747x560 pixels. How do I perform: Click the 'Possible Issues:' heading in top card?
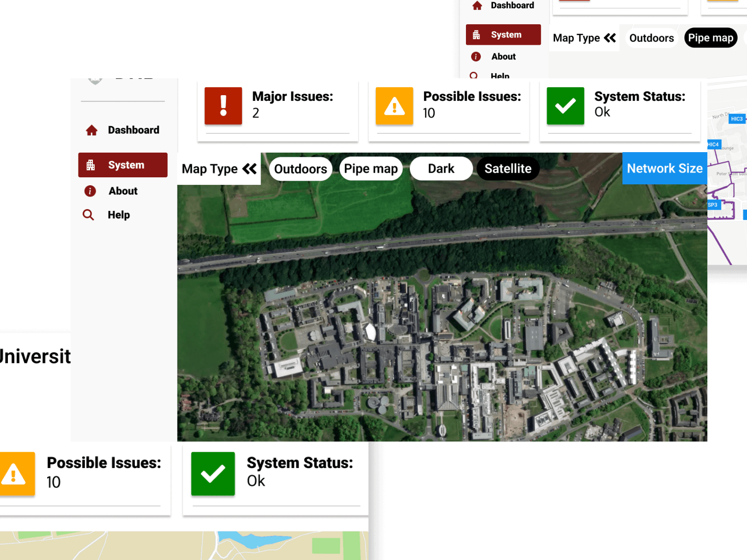472,97
